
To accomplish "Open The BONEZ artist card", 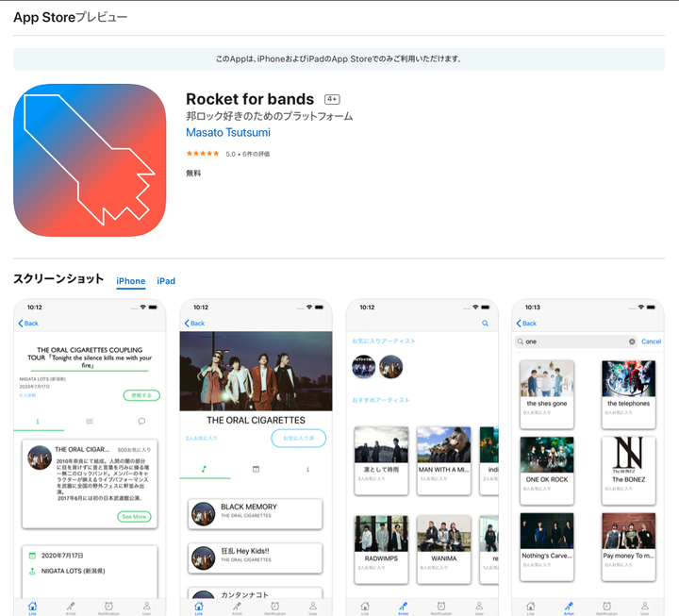I will click(629, 471).
